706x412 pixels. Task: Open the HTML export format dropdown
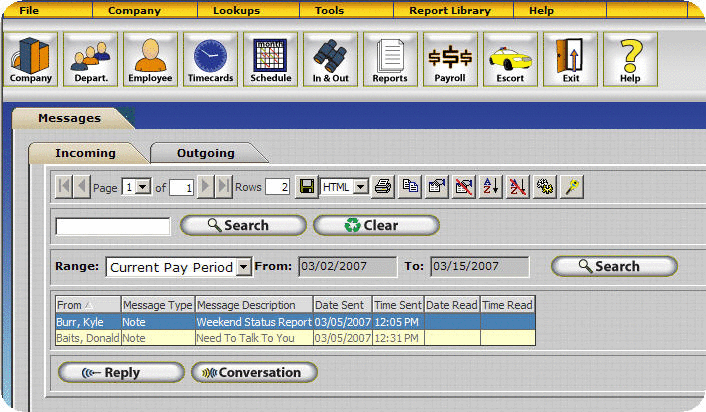pyautogui.click(x=360, y=187)
